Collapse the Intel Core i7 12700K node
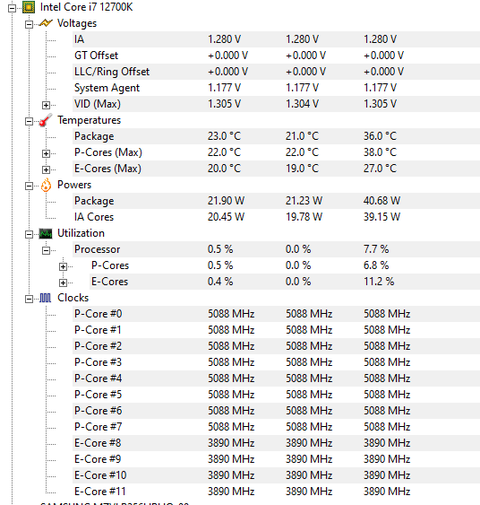The image size is (480, 505). pyautogui.click(x=12, y=8)
